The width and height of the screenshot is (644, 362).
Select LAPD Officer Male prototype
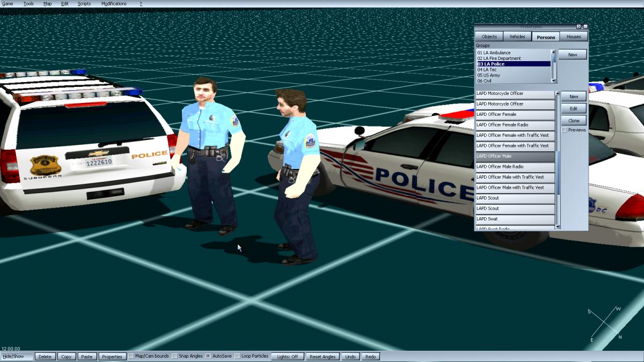point(515,157)
